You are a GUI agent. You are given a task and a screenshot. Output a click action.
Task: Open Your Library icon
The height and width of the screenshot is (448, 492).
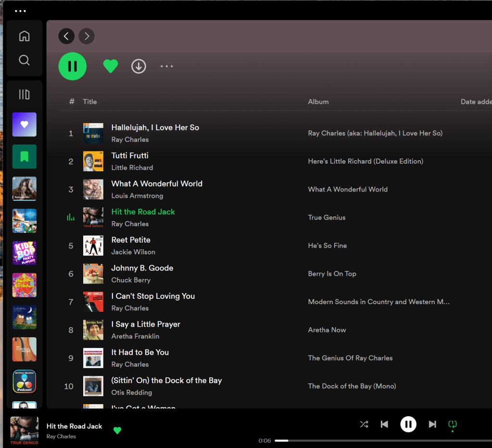coord(24,94)
